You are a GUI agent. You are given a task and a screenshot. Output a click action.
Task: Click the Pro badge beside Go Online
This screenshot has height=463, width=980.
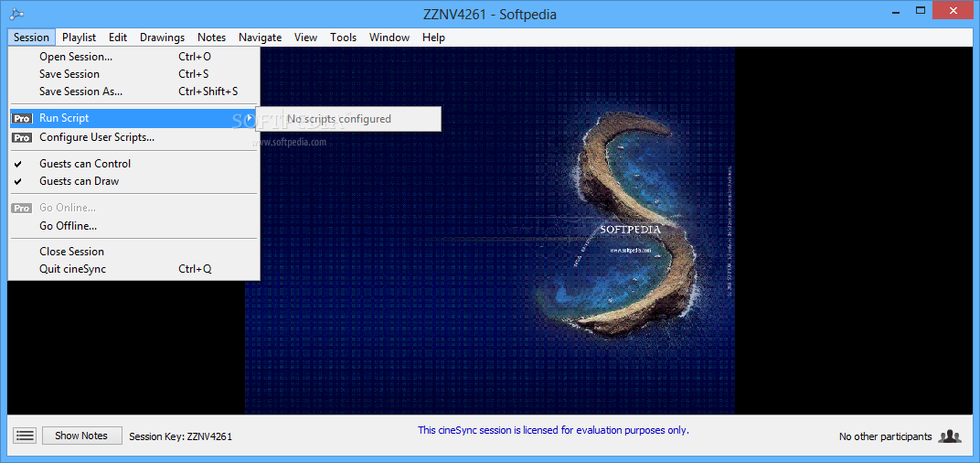22,209
